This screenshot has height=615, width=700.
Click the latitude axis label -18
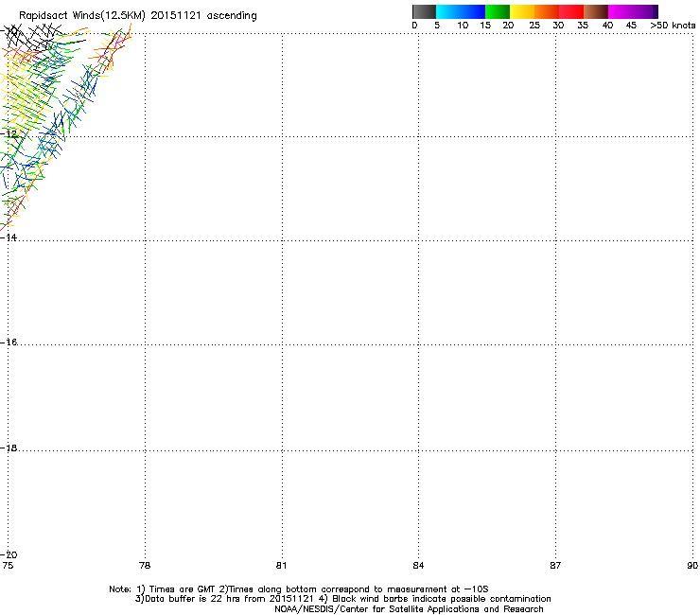point(9,448)
